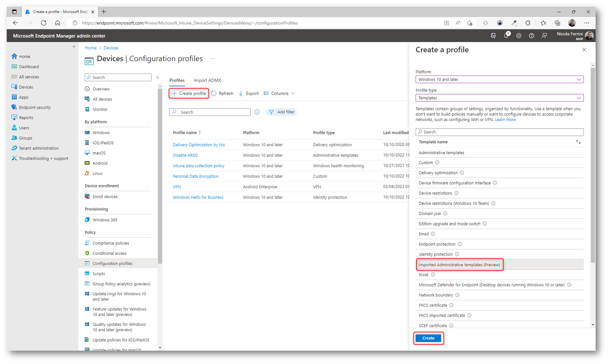Click the feedback icon in header

544,36
